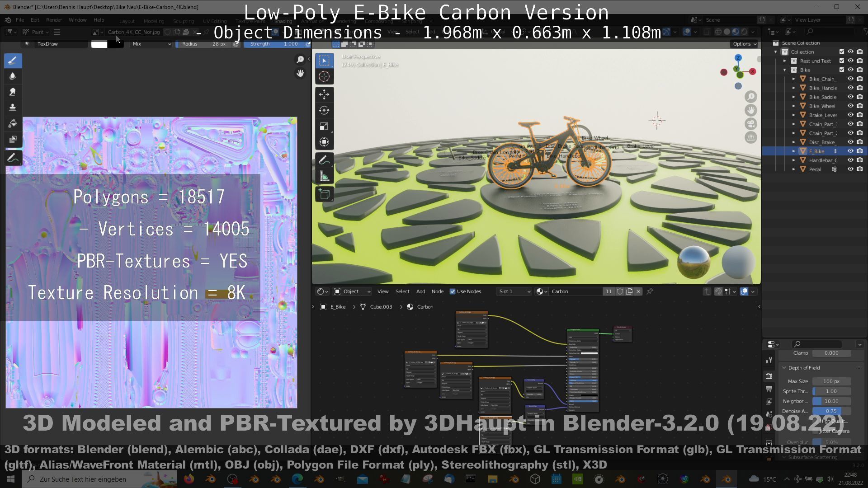Screen dimensions: 868x488
Task: Hide Bike_Saddle object in viewport
Action: coord(850,97)
